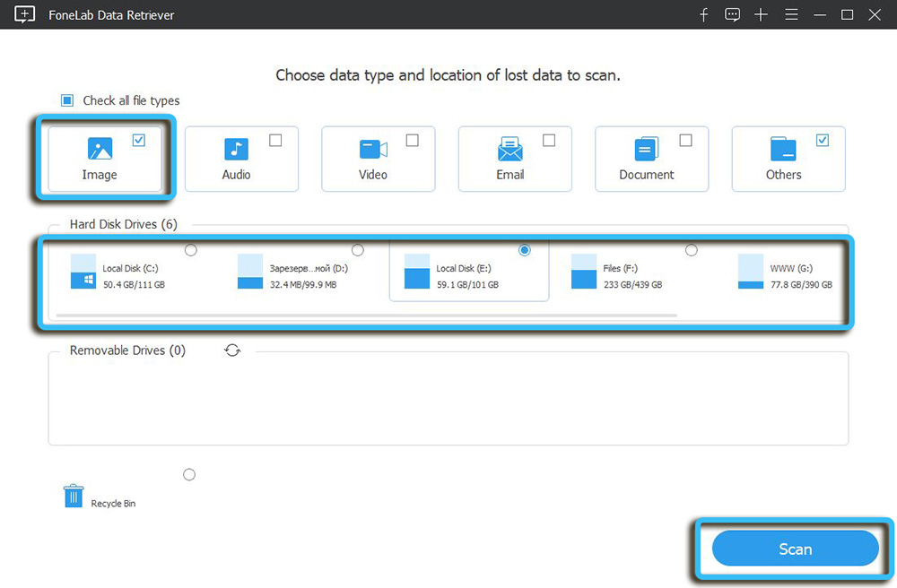Screen dimensions: 897x588
Task: Click the Document label text
Action: pos(647,175)
